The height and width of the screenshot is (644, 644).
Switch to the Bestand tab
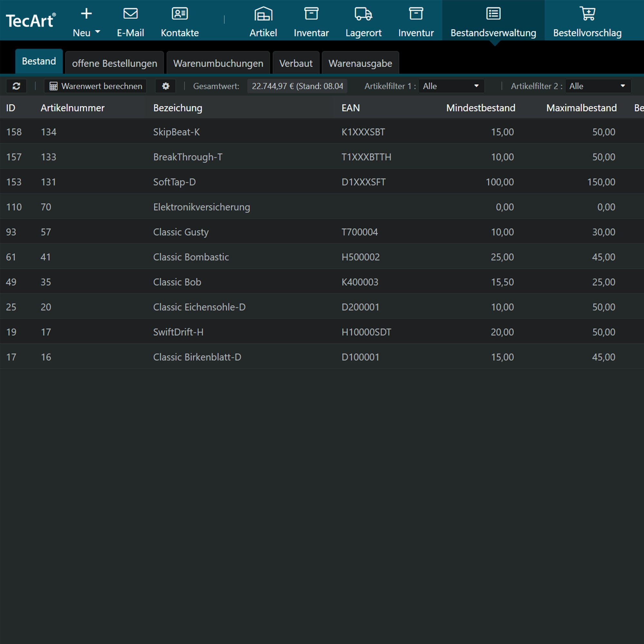pyautogui.click(x=39, y=61)
